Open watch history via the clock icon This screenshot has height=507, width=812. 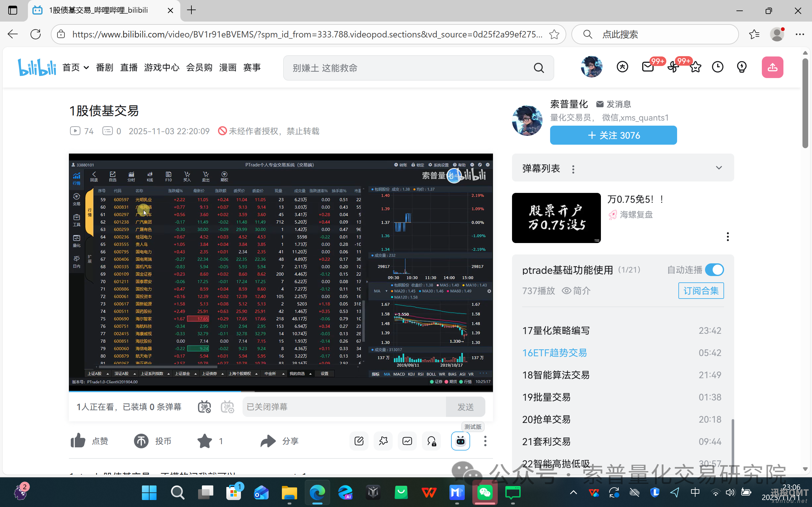tap(718, 67)
